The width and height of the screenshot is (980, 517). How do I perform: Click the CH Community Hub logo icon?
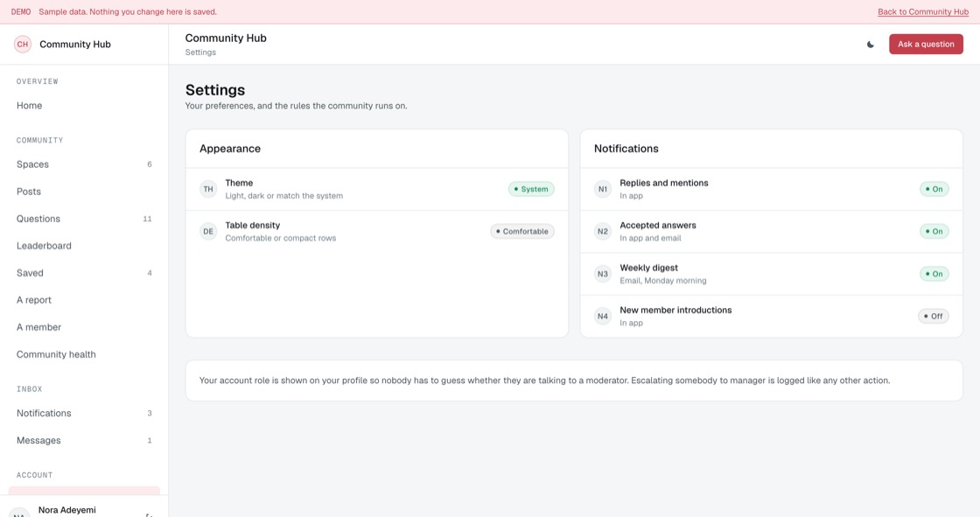(23, 45)
